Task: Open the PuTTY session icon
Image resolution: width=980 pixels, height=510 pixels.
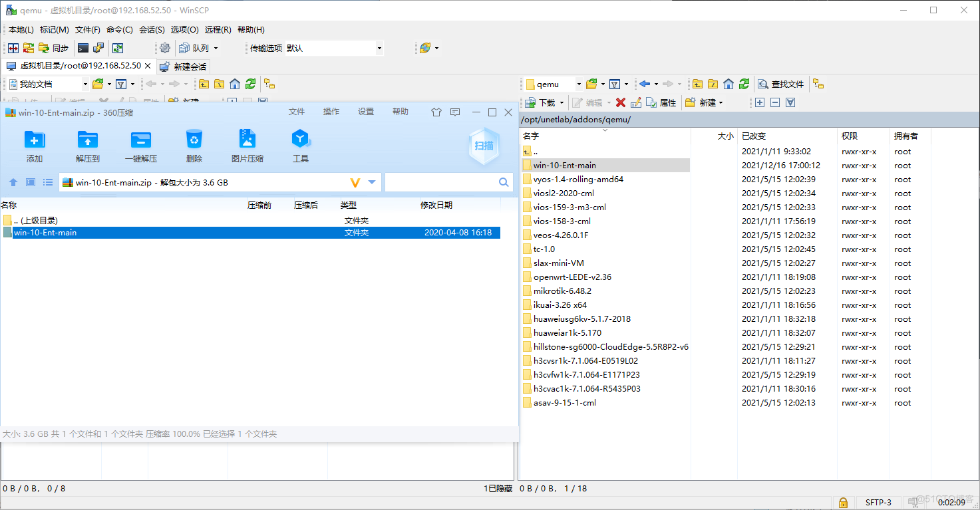Action: point(98,48)
